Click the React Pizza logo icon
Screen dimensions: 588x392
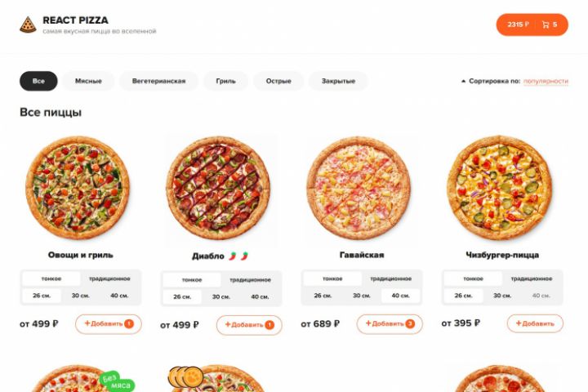[28, 24]
